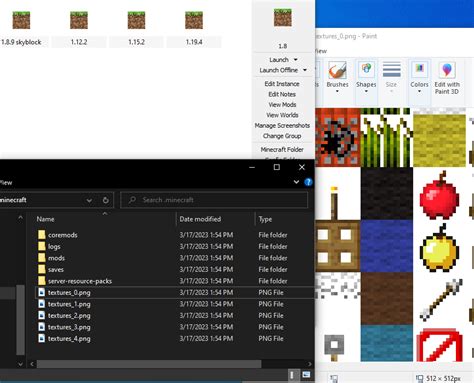Click the yellow sponge texture in Paint canvas

(x=439, y=140)
